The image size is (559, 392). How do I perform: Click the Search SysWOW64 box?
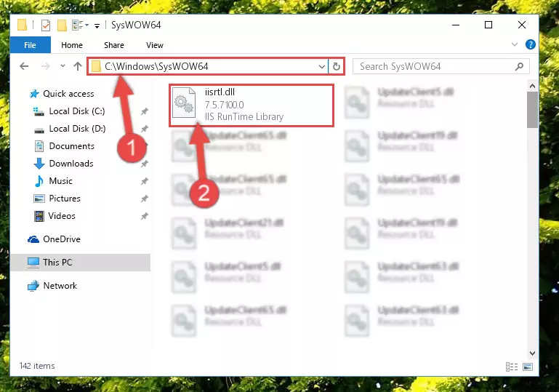coord(441,66)
